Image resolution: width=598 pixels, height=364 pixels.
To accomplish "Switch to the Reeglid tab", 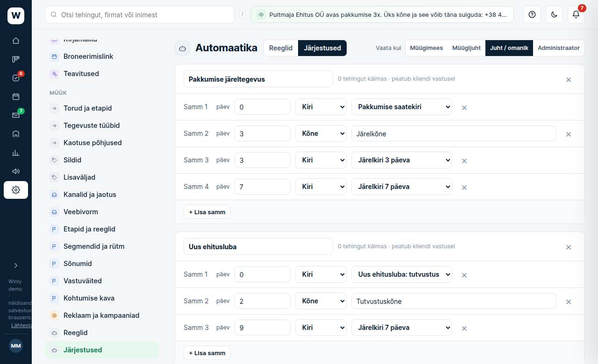I will pyautogui.click(x=281, y=48).
